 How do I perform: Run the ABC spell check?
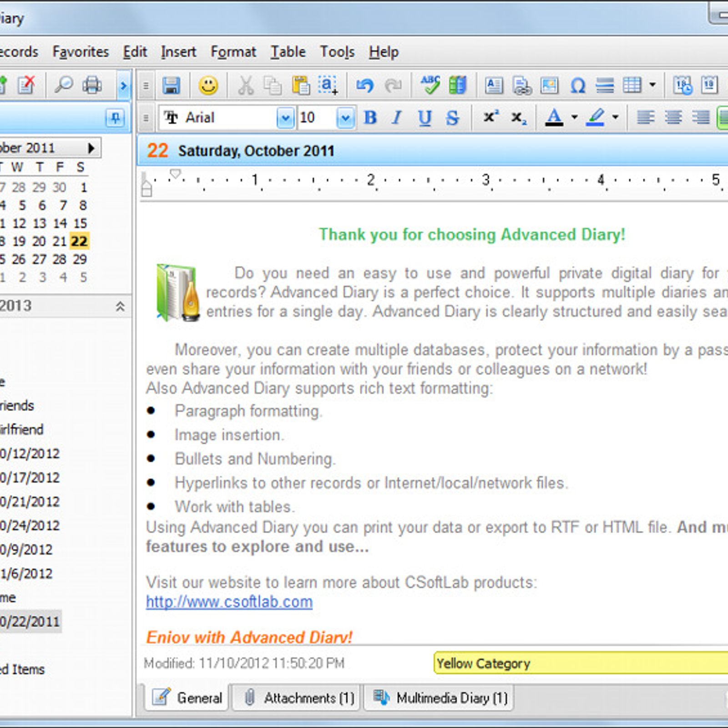(430, 85)
